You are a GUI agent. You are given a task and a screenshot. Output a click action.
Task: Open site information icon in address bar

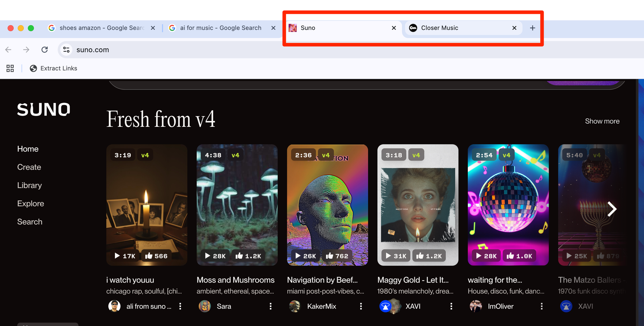(66, 50)
